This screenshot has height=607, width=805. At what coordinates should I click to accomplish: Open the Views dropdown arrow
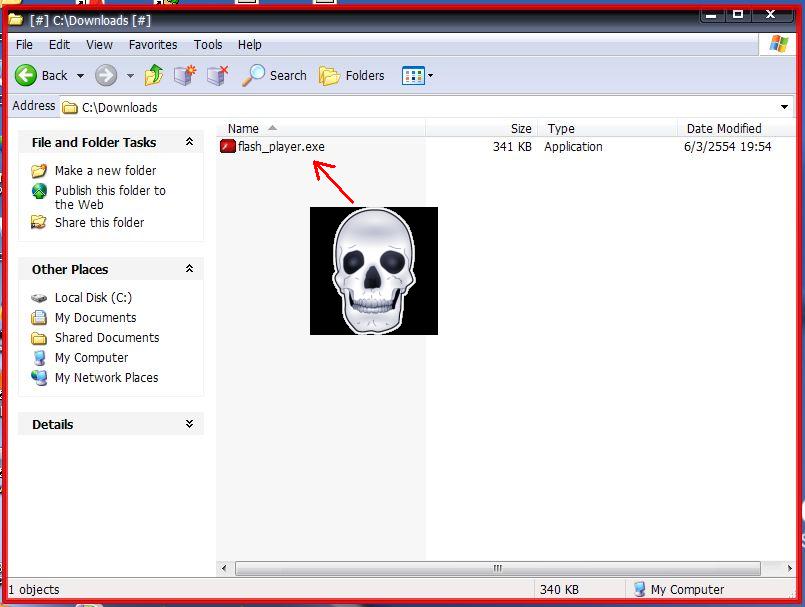tap(430, 76)
